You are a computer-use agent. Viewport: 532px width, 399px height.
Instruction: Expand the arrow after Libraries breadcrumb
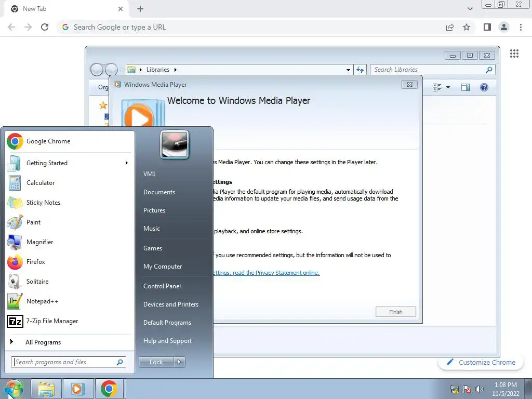[176, 70]
